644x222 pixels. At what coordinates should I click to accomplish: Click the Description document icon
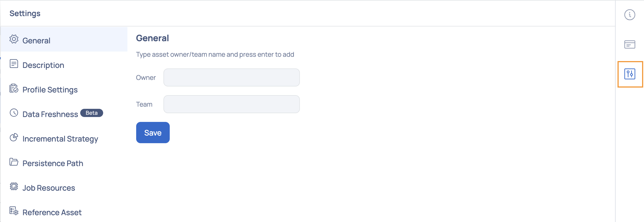[14, 64]
